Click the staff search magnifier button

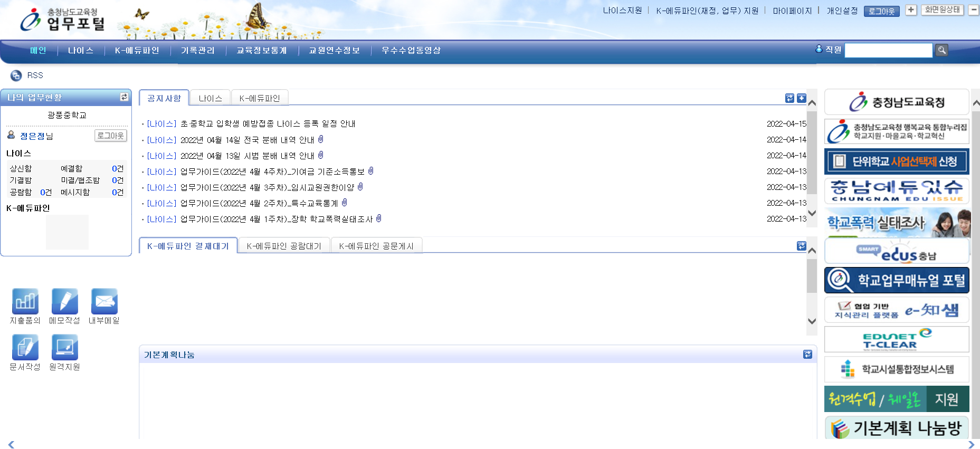click(941, 50)
